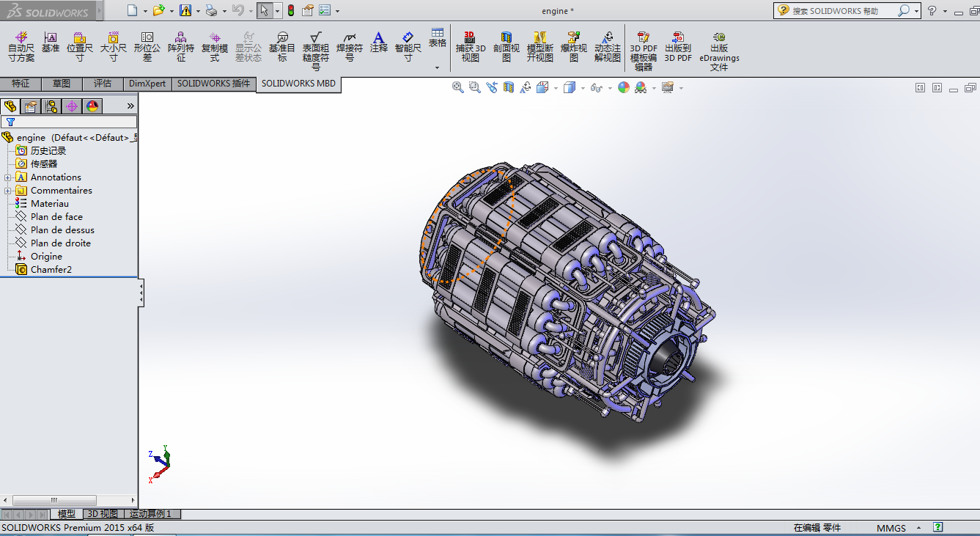
Task: Select Plan de face in feature tree
Action: pyautogui.click(x=56, y=217)
